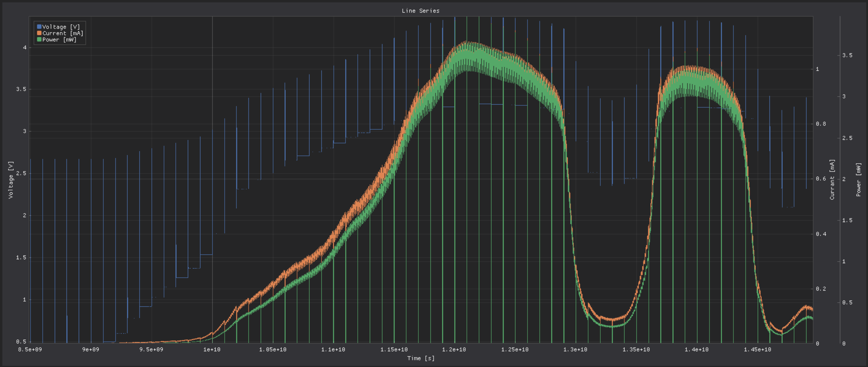The width and height of the screenshot is (868, 367).
Task: Click the Time [s] axis label
Action: (421, 358)
